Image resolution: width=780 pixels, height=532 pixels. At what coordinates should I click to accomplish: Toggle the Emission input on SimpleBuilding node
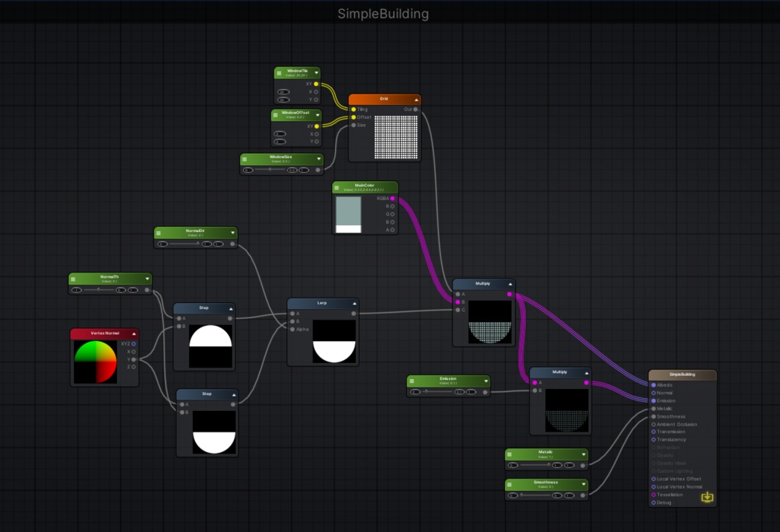click(x=654, y=400)
